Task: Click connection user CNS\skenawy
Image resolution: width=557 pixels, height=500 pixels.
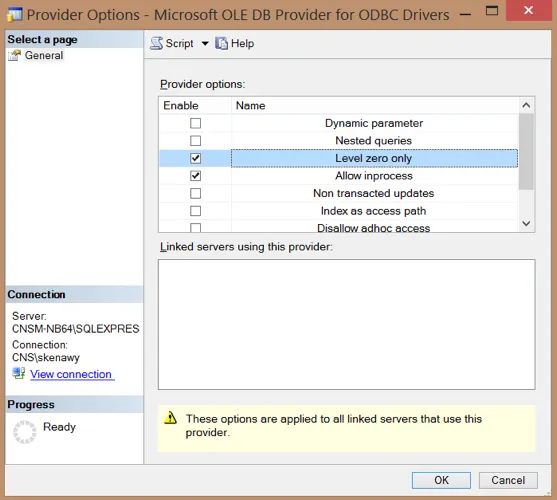Action: [x=46, y=358]
